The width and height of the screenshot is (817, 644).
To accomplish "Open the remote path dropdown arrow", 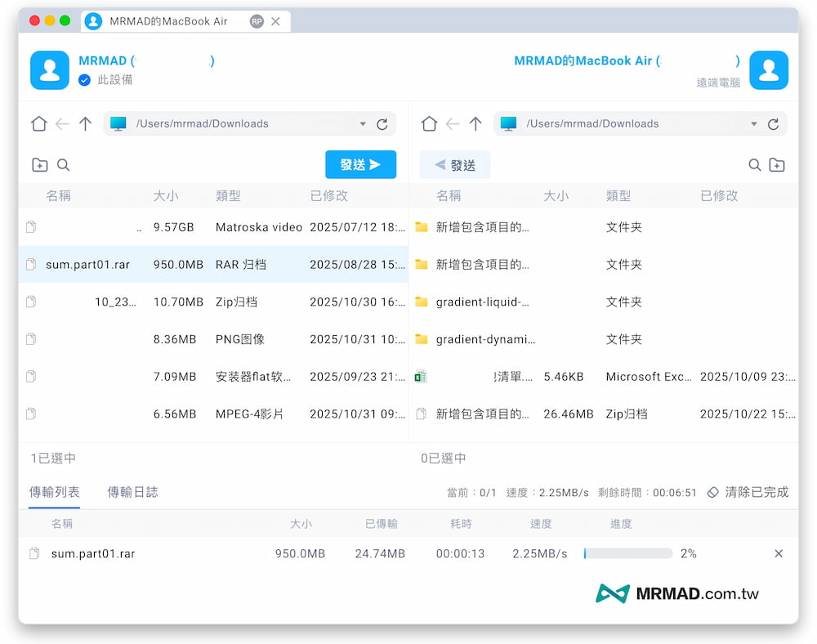I will [x=753, y=123].
